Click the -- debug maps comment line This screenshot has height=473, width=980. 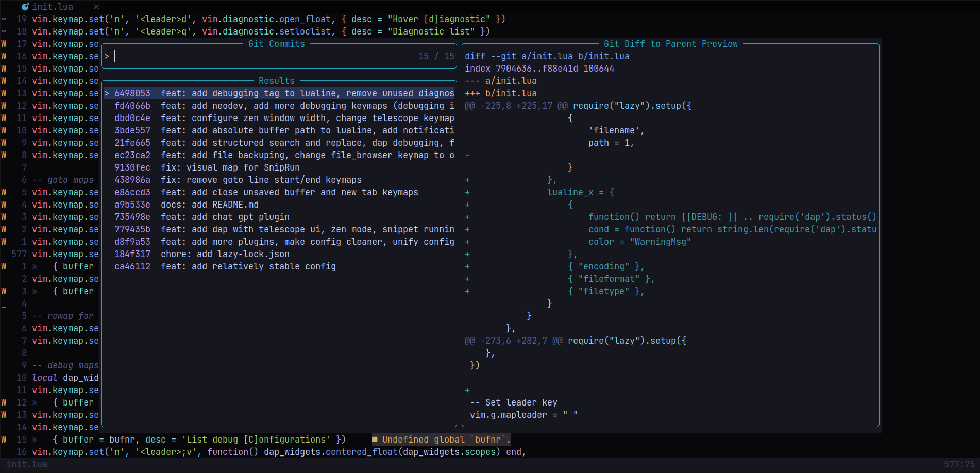65,365
